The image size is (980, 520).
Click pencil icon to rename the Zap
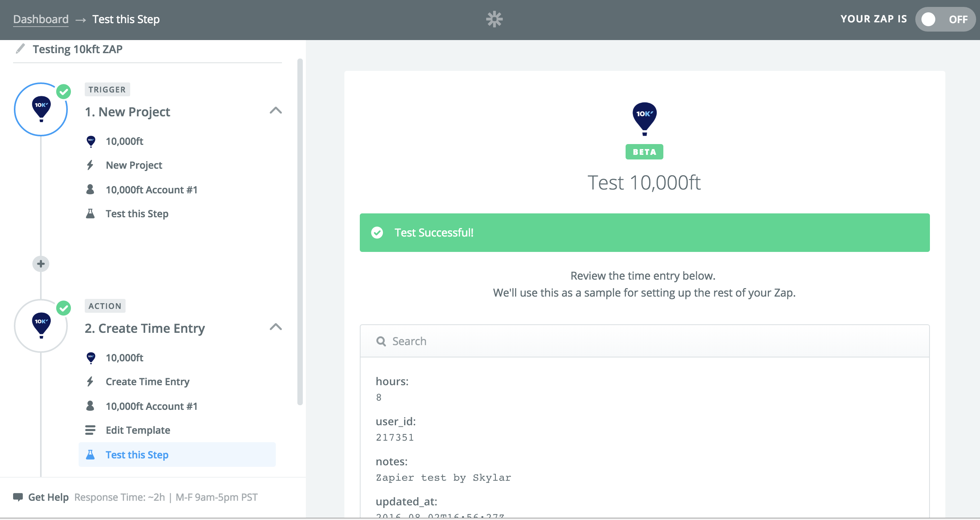click(20, 49)
